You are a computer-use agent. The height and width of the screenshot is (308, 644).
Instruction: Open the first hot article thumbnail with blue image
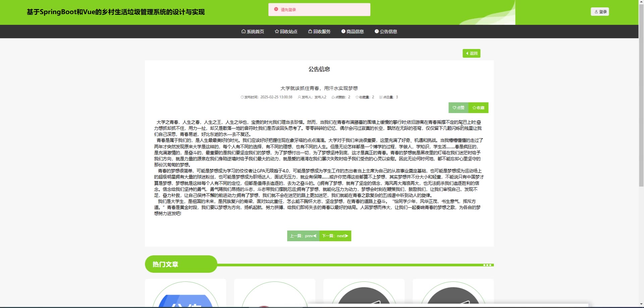(185, 294)
